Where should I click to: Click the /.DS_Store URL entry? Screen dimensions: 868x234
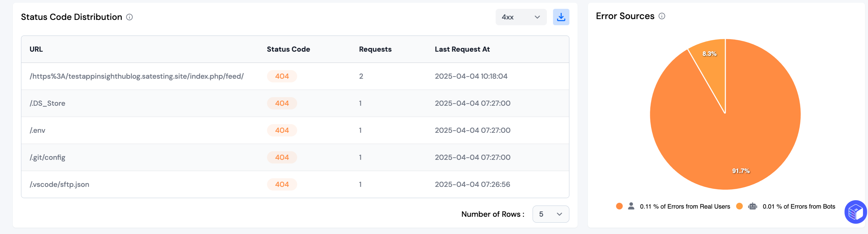click(x=48, y=103)
